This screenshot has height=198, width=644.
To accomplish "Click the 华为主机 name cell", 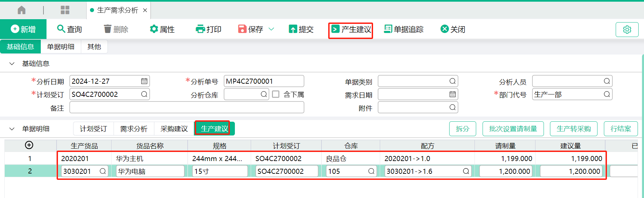I will (150, 158).
